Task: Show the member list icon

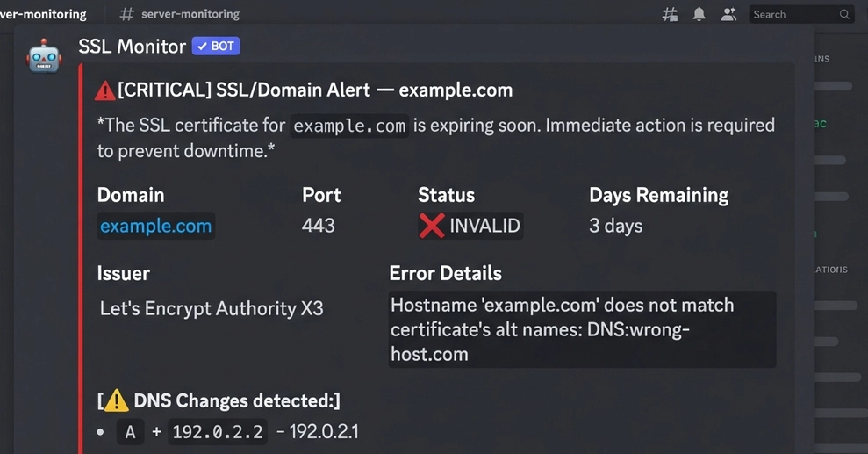Action: click(x=728, y=14)
